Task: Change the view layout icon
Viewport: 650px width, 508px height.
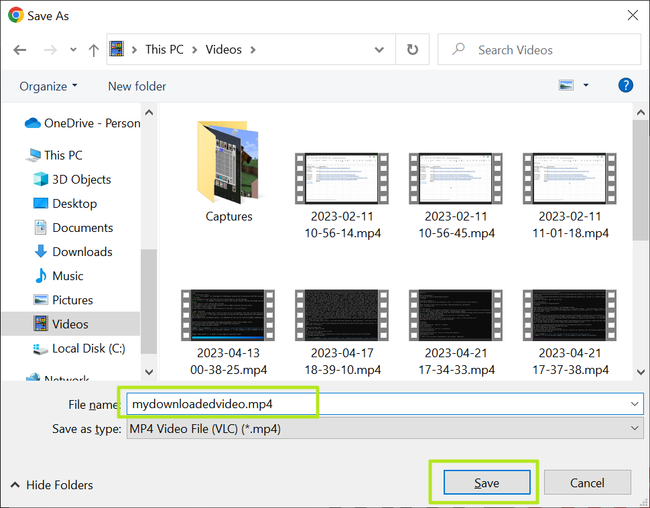Action: 566,85
